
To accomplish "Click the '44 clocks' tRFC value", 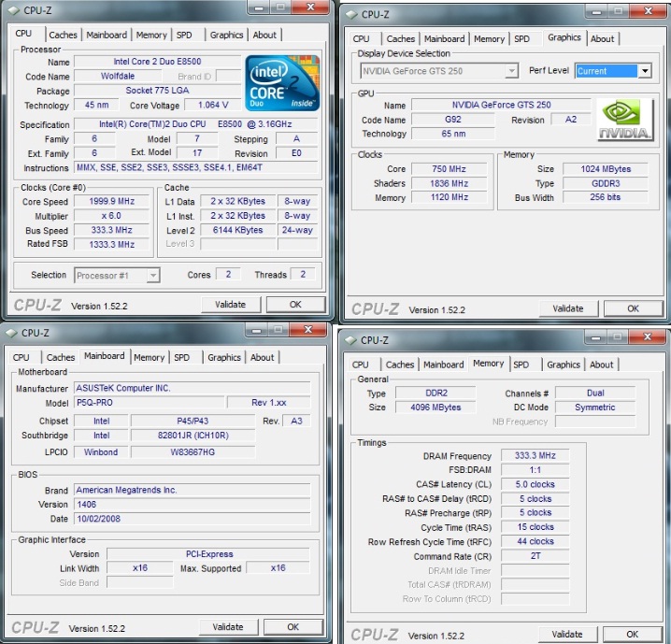I will (x=535, y=541).
